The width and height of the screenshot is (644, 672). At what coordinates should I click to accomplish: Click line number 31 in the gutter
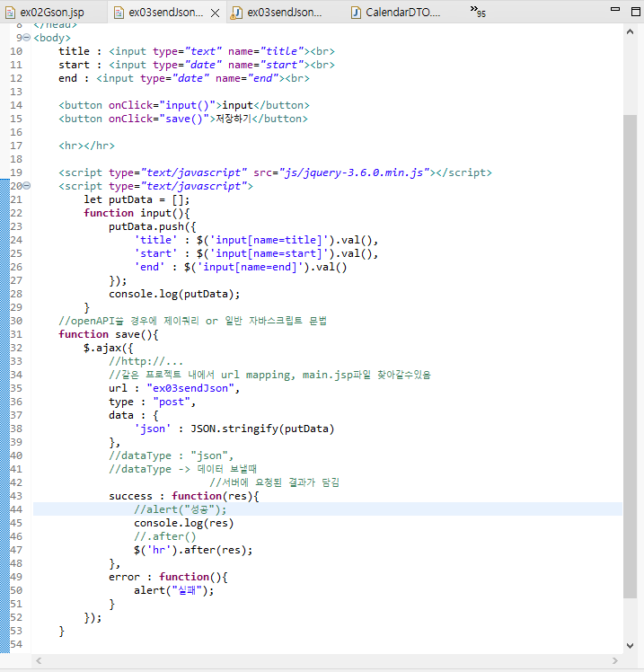pos(16,334)
